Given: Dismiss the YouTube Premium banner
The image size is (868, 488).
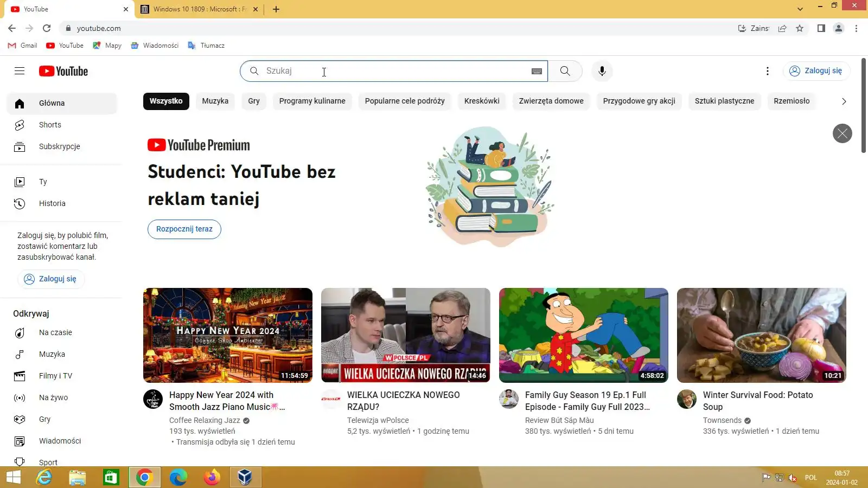Looking at the screenshot, I should (842, 133).
